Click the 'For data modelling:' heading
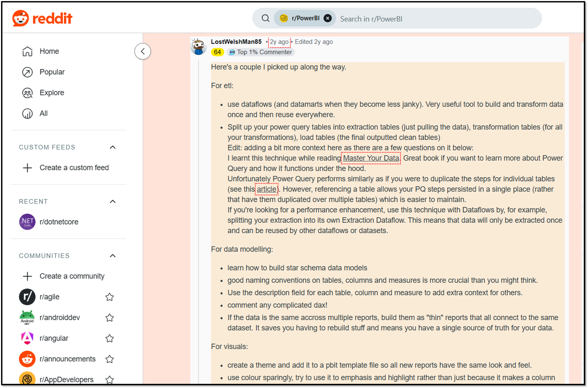This screenshot has width=588, height=388. (x=242, y=249)
